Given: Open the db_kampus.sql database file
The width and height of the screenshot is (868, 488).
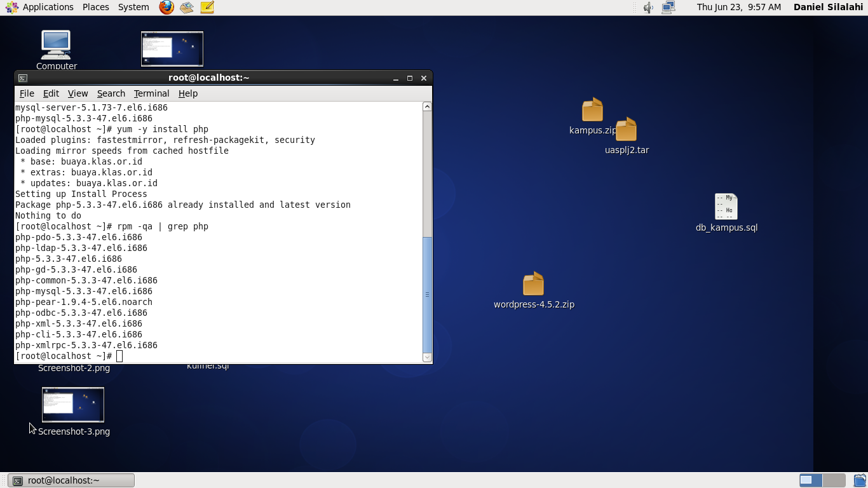Looking at the screenshot, I should tap(726, 207).
